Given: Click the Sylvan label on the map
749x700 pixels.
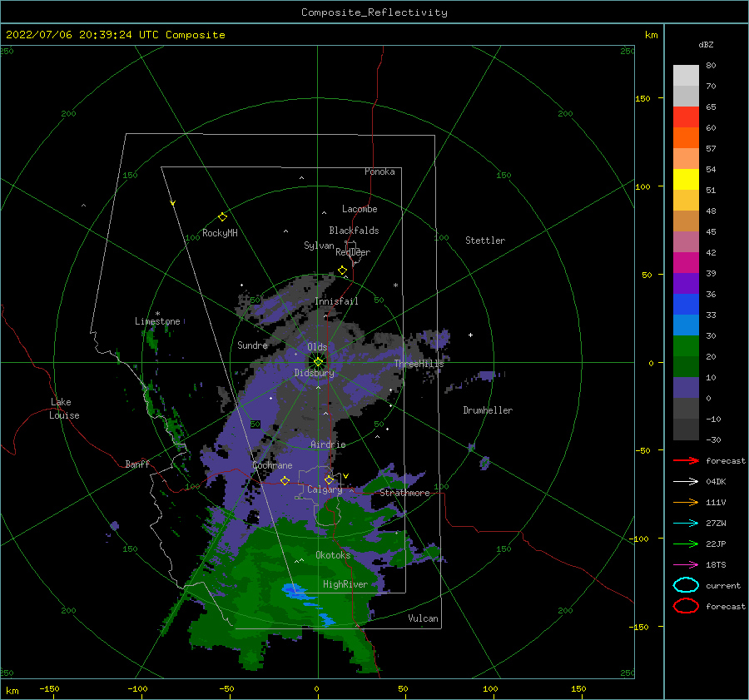Looking at the screenshot, I should pyautogui.click(x=319, y=246).
